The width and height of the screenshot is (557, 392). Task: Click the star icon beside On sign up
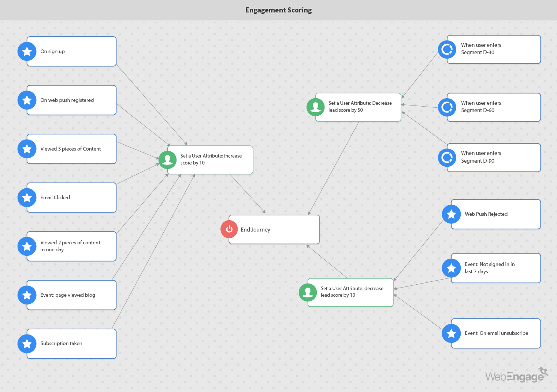point(27,51)
